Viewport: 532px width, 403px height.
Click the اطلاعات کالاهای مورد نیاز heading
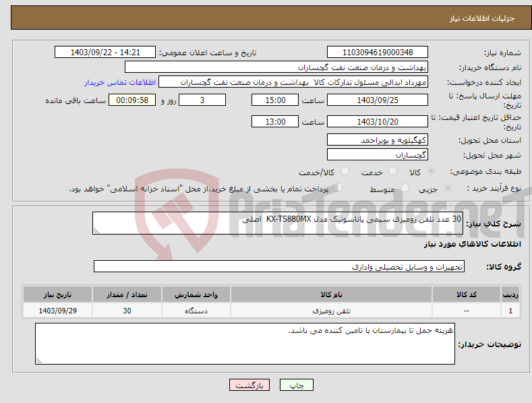click(x=472, y=244)
